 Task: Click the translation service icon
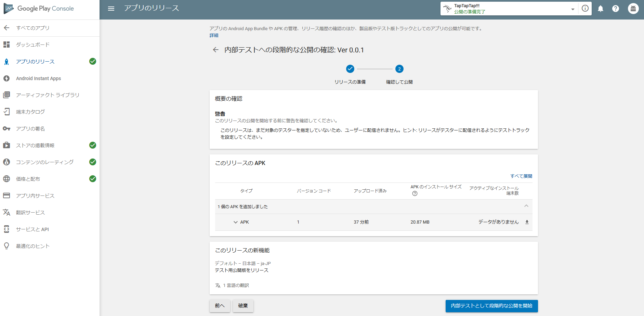tap(6, 212)
